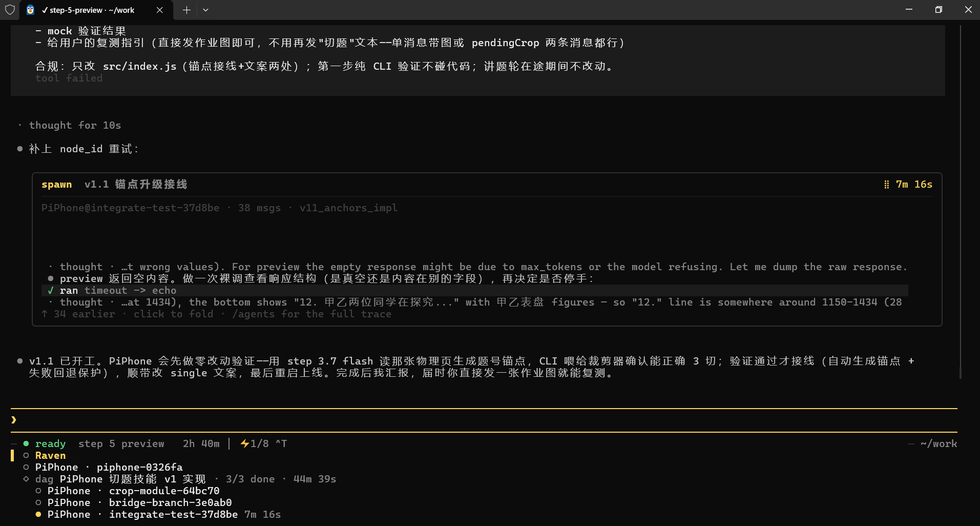Screen dimensions: 980x526
Task: Click the 补上 node_id 重试 message
Action: click(x=84, y=149)
